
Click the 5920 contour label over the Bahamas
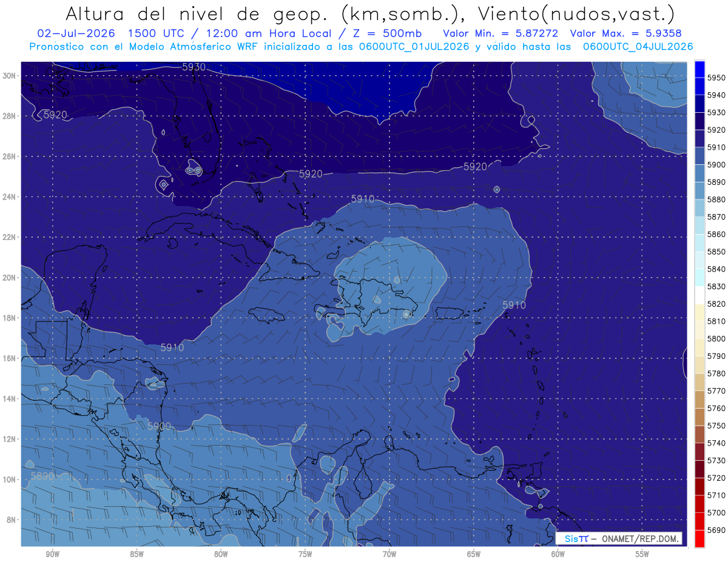point(311,174)
